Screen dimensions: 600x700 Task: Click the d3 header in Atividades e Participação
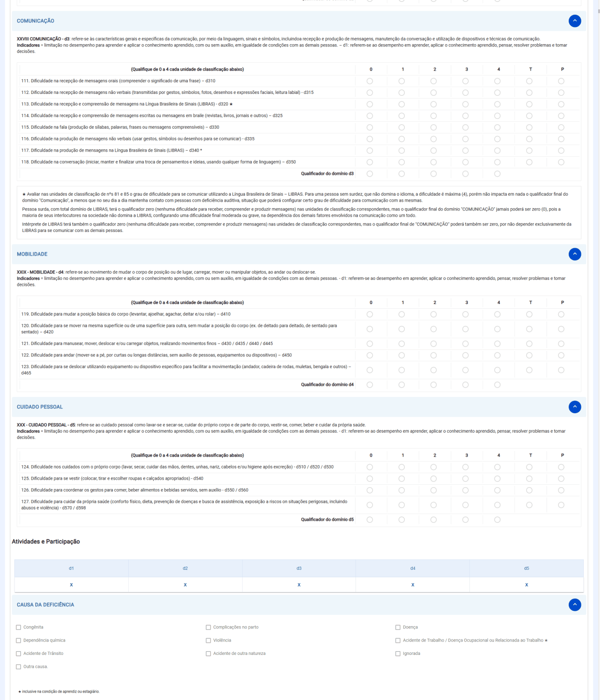coord(299,568)
